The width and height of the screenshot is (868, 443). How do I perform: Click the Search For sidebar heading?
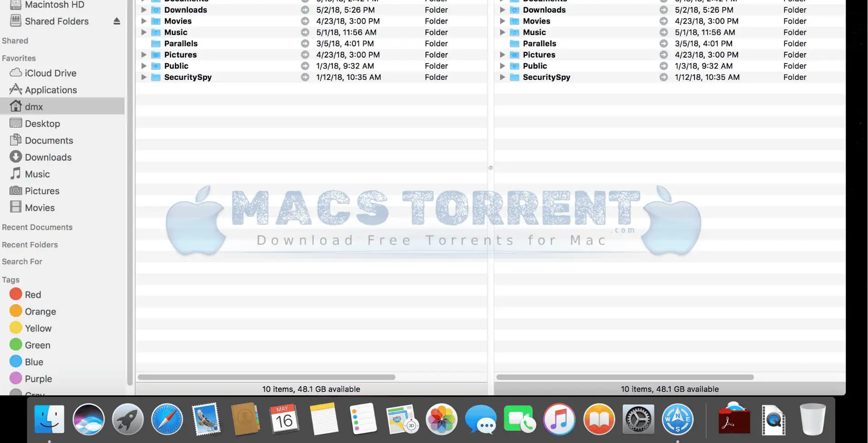[22, 261]
